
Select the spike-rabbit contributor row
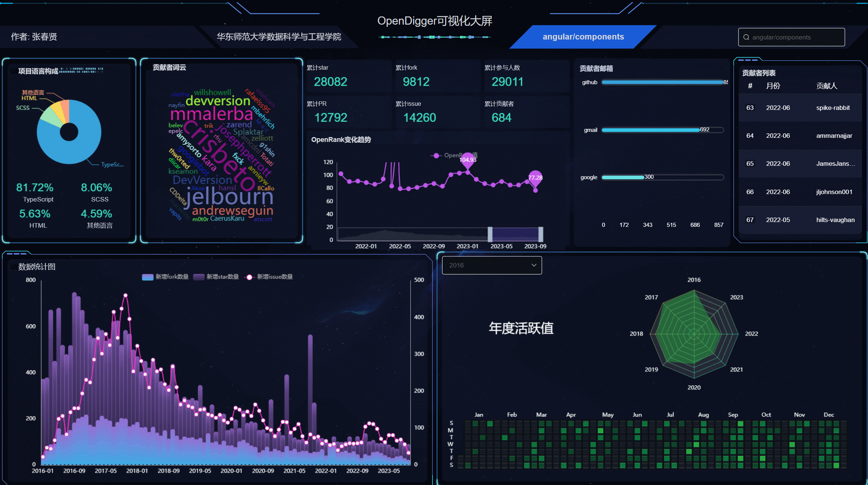coord(800,108)
